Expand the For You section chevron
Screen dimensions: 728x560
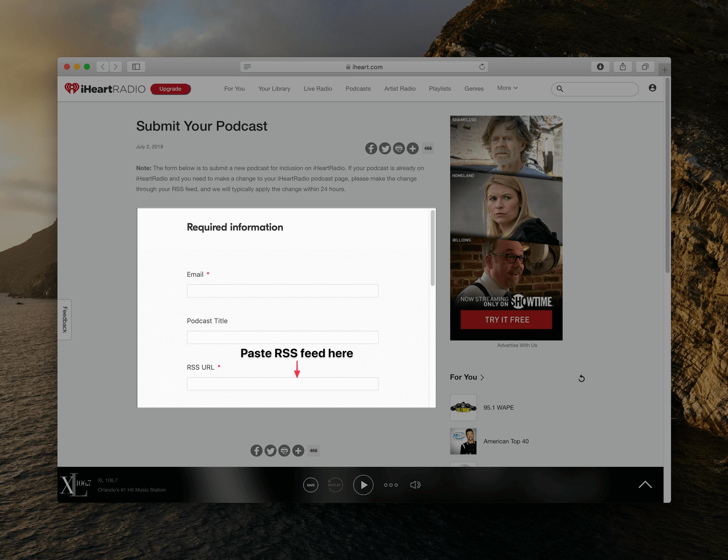tap(482, 377)
